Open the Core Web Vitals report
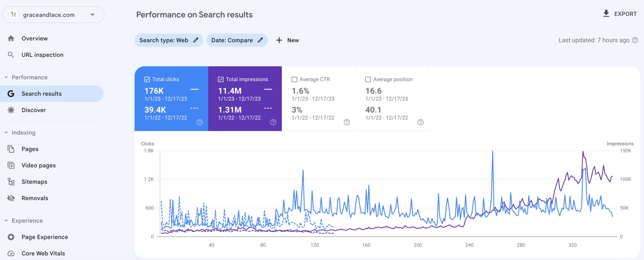Image resolution: width=644 pixels, height=260 pixels. tap(43, 253)
